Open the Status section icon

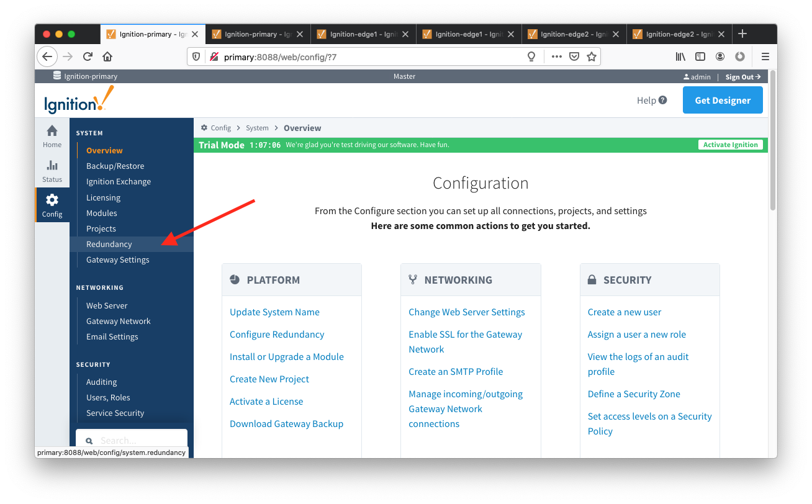pos(52,171)
